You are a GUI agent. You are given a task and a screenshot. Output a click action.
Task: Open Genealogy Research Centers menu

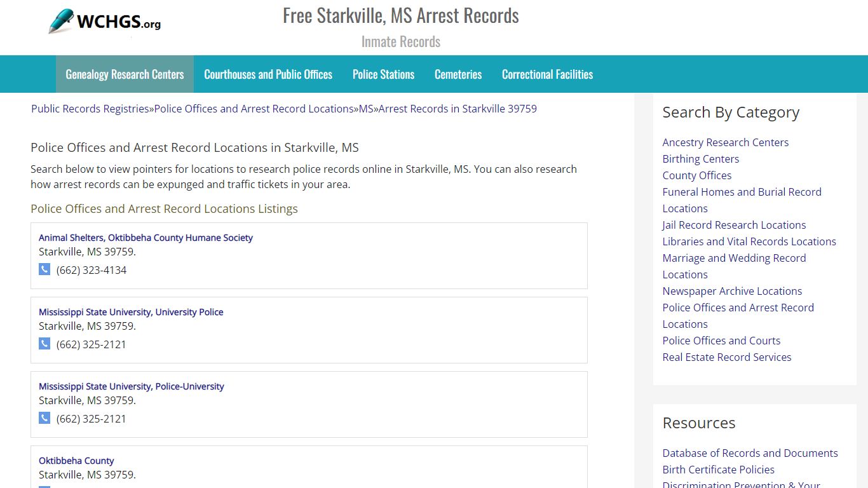pyautogui.click(x=125, y=74)
